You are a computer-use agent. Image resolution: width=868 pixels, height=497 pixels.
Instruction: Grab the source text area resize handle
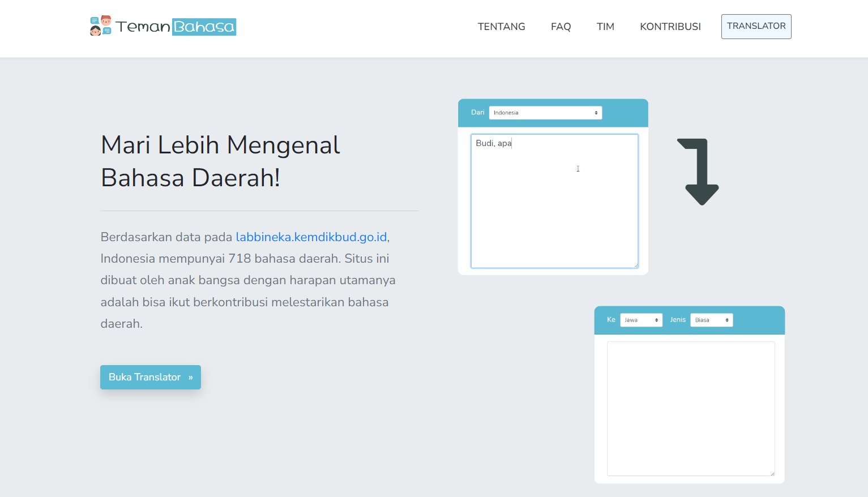point(636,265)
